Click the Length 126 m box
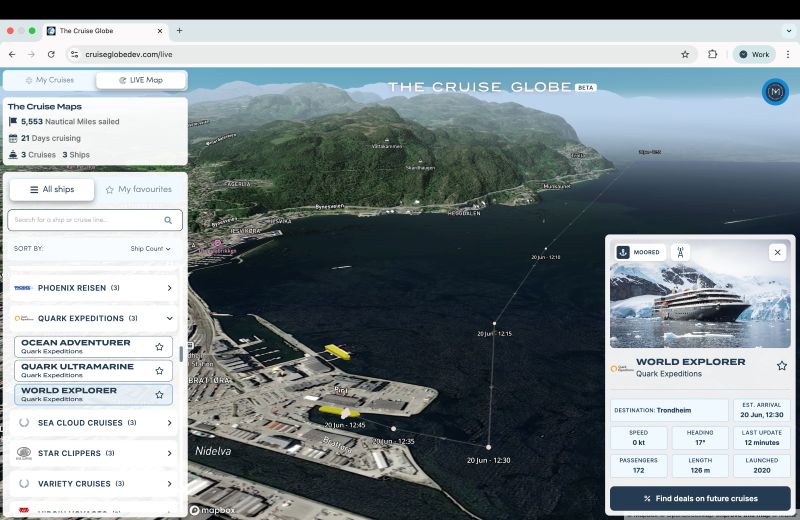The height and width of the screenshot is (520, 800). 700,465
